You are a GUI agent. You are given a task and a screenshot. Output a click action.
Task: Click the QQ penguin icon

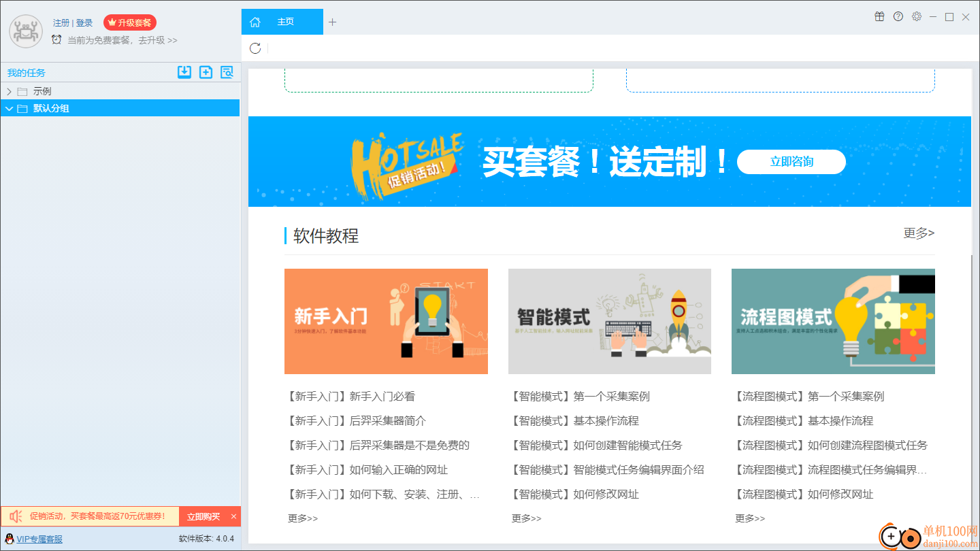(10, 539)
